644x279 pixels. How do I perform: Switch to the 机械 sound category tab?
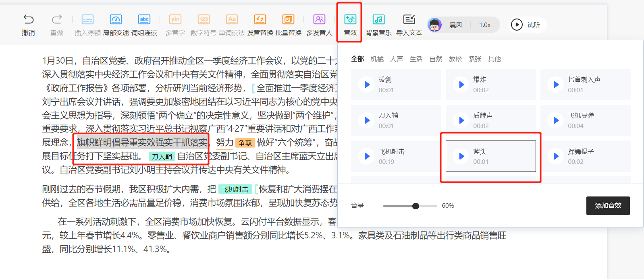point(377,59)
